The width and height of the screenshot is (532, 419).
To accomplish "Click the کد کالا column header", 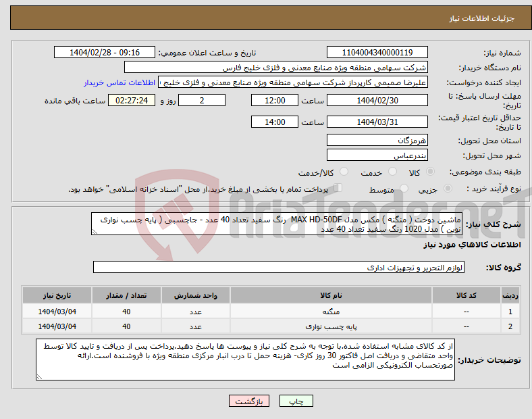I will pos(467,295).
